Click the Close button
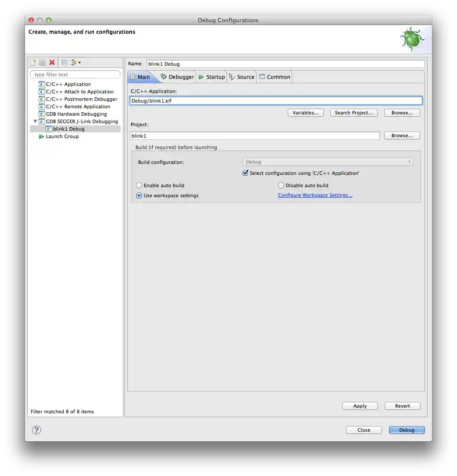 [364, 430]
